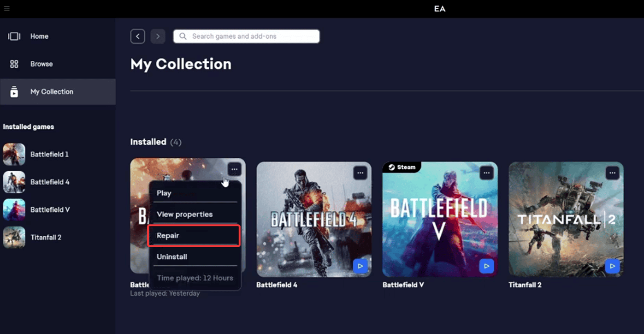This screenshot has height=334, width=644.
Task: Close the Battlefield 1 three-dot menu
Action: tap(235, 169)
